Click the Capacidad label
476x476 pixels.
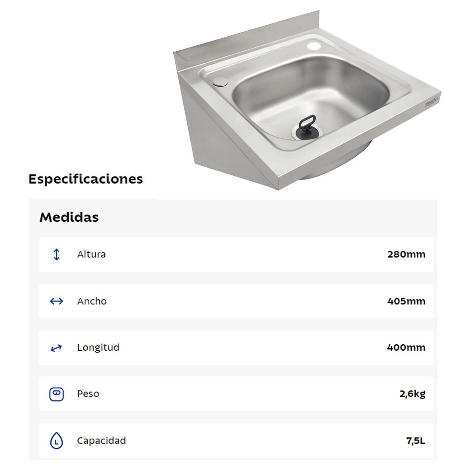[101, 441]
